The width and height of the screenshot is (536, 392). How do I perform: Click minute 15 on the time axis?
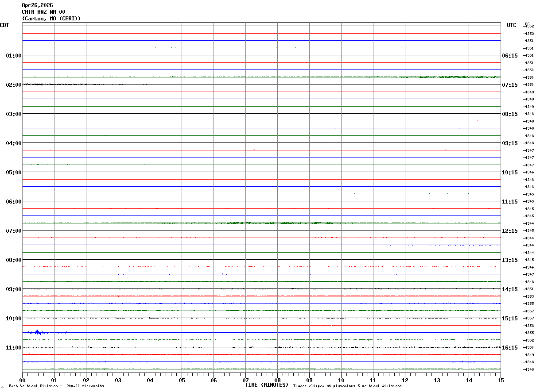pyautogui.click(x=501, y=380)
